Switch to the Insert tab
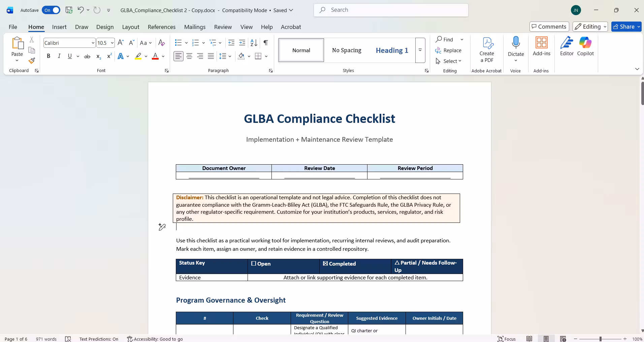Image resolution: width=644 pixels, height=342 pixels. tap(59, 27)
